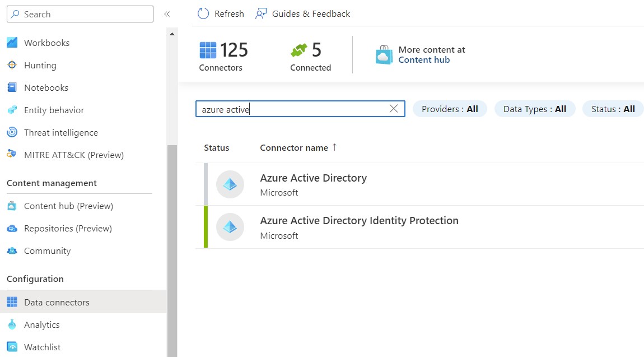Click the Workbooks icon in sidebar
Viewport: 644px width, 357px height.
(x=12, y=43)
